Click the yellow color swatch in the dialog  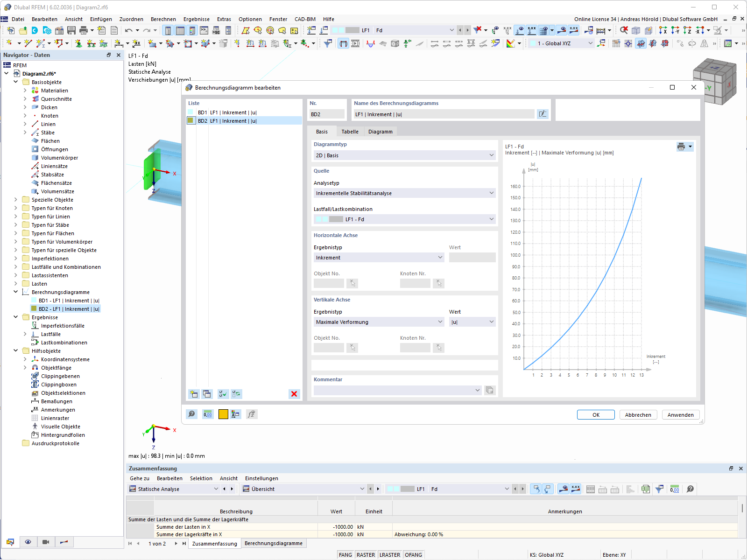pyautogui.click(x=223, y=414)
